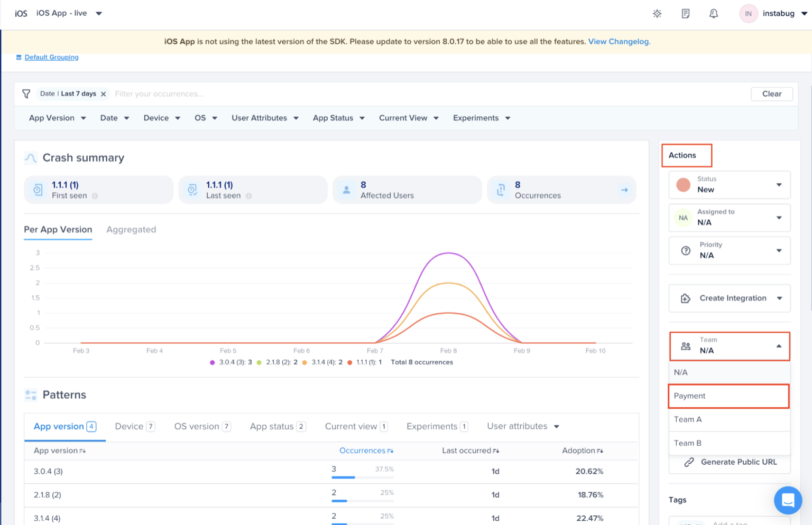Click the Generate Public URL link icon
The height and width of the screenshot is (525, 812).
click(x=689, y=462)
